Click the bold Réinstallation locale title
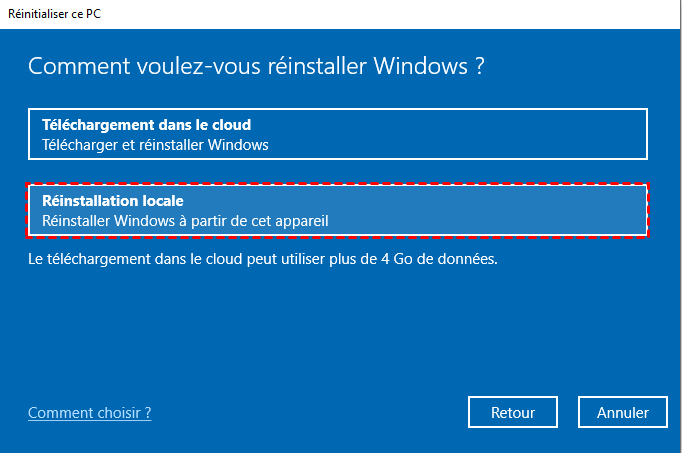This screenshot has height=453, width=682. click(112, 201)
